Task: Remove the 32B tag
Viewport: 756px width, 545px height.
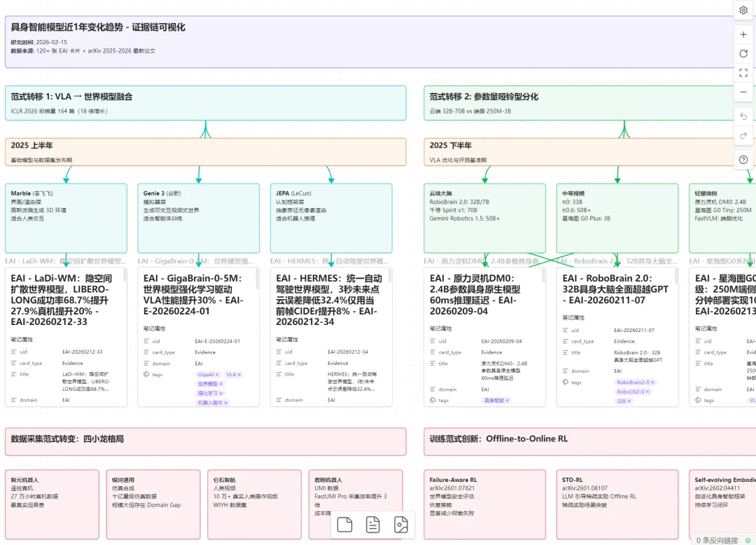Action: pyautogui.click(x=629, y=401)
